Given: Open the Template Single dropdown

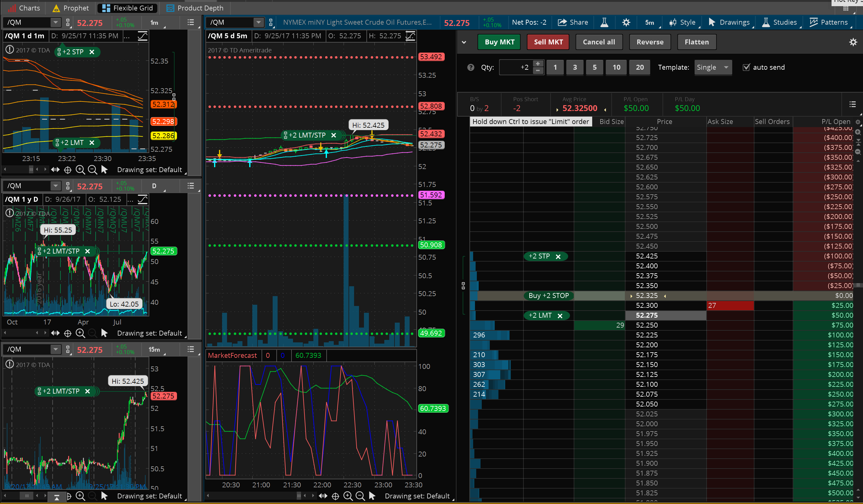Looking at the screenshot, I should [x=713, y=68].
